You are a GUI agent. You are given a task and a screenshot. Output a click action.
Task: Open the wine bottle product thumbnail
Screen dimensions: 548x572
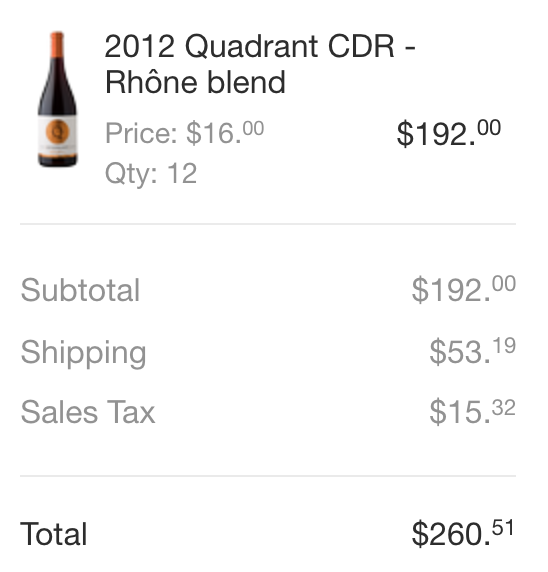(x=58, y=99)
